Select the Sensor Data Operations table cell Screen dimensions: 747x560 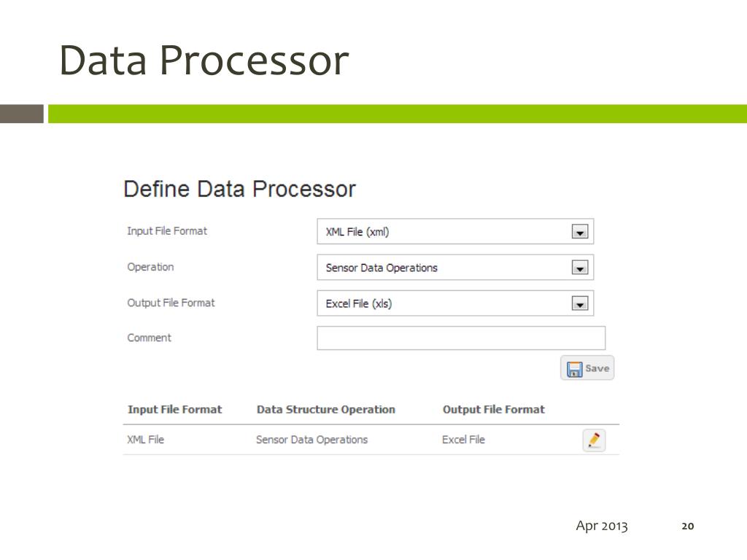point(312,440)
